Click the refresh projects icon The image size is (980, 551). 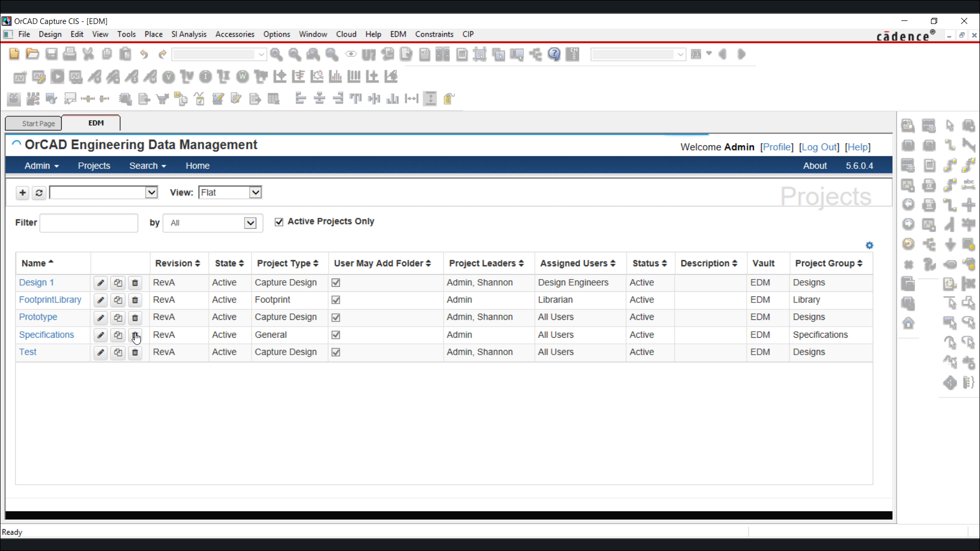coord(39,192)
